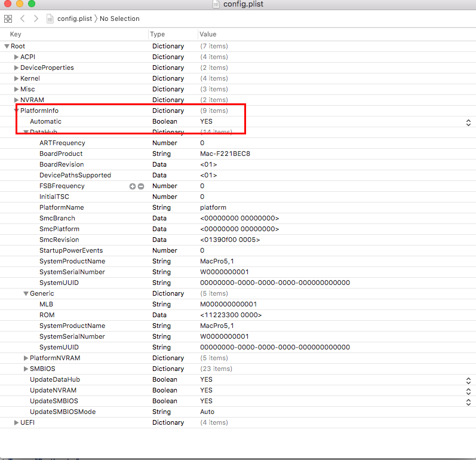Select the UpdateSMBIOSMode key

[x=63, y=412]
